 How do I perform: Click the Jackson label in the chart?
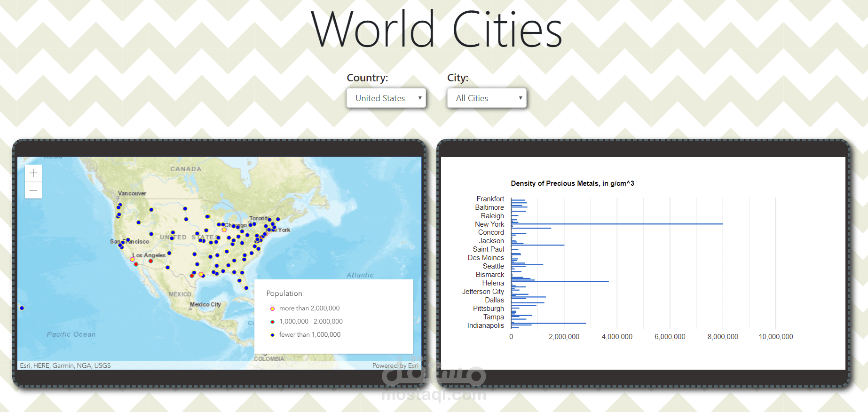pos(491,241)
